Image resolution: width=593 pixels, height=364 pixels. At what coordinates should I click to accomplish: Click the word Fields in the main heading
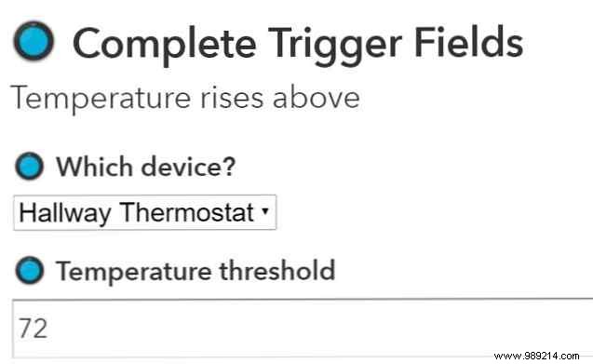click(x=469, y=42)
